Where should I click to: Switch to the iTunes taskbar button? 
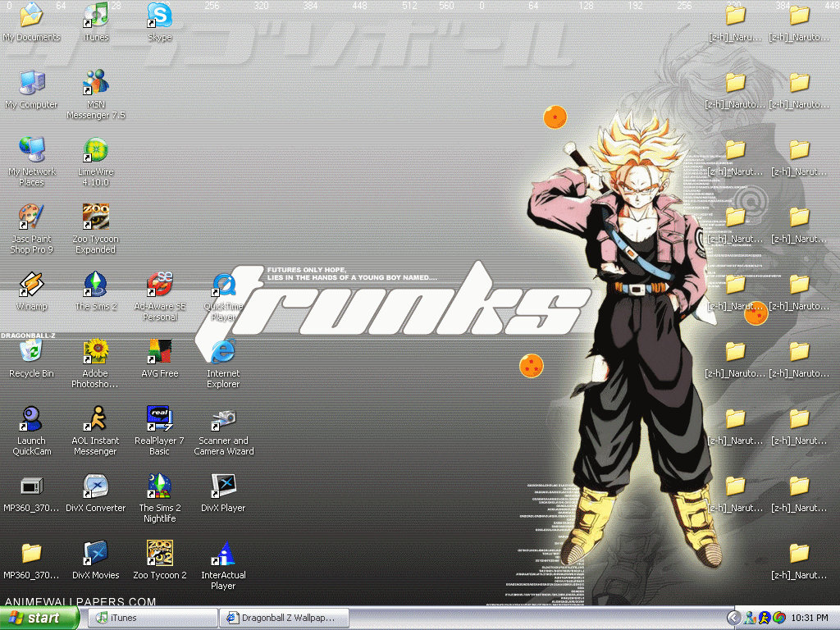[152, 619]
